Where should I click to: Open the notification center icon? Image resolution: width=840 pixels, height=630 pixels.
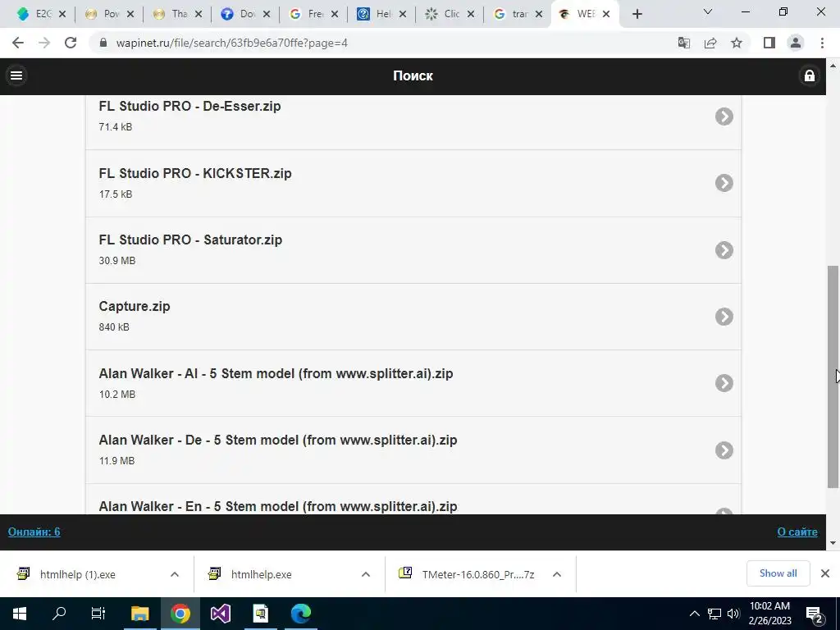815,614
